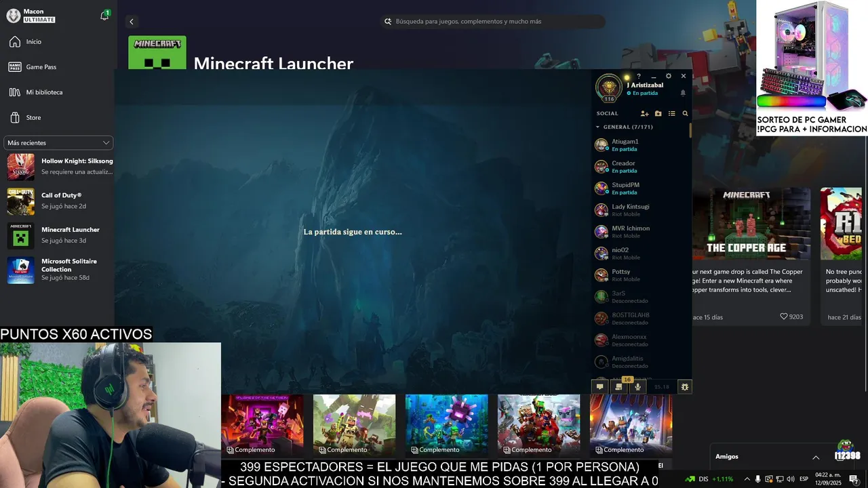This screenshot has height=488, width=868.
Task: Go to Mi biblioteca in sidebar
Action: [58, 92]
